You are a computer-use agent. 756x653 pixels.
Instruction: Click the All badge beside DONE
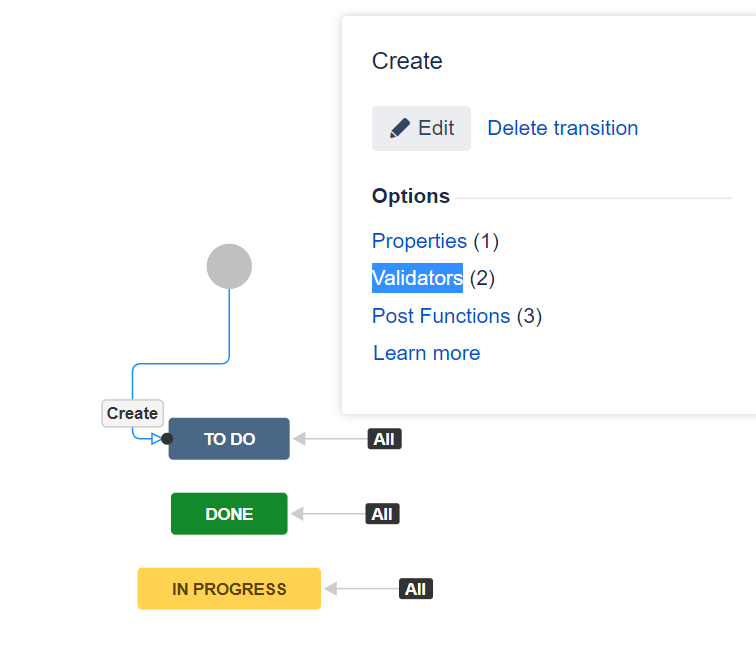(382, 514)
